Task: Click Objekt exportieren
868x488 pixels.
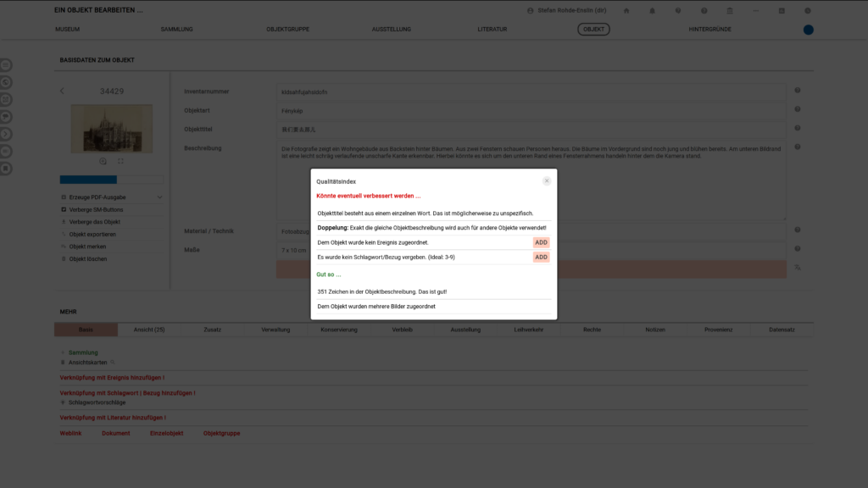Action: coord(92,234)
